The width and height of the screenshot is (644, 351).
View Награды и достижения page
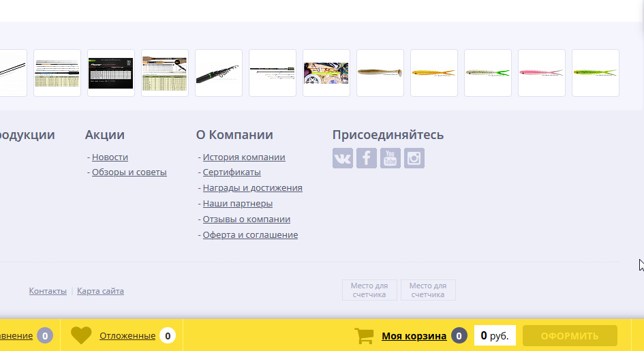[252, 188]
